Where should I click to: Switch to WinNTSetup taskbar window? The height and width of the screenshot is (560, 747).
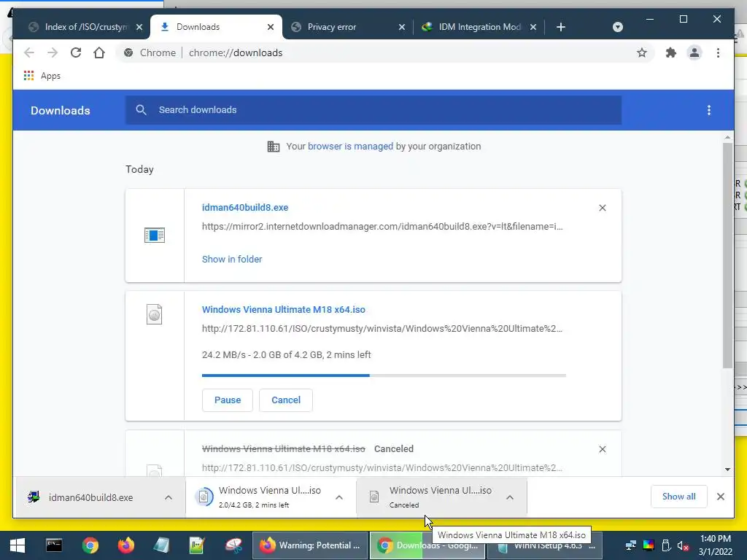(x=544, y=545)
